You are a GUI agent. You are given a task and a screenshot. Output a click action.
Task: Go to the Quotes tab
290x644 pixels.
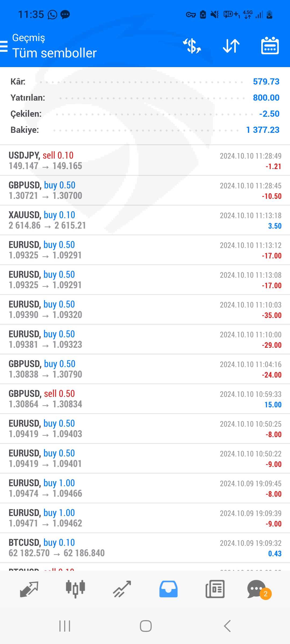29,589
